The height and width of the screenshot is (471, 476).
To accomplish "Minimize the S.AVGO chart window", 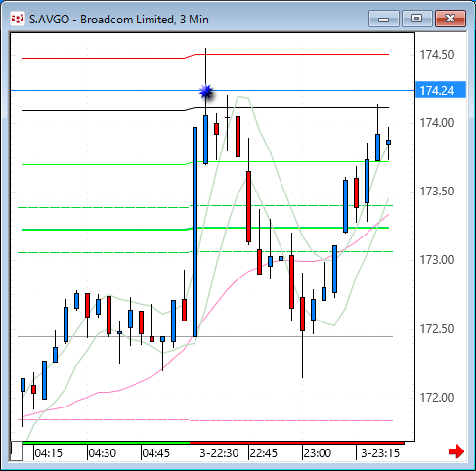I will [384, 19].
